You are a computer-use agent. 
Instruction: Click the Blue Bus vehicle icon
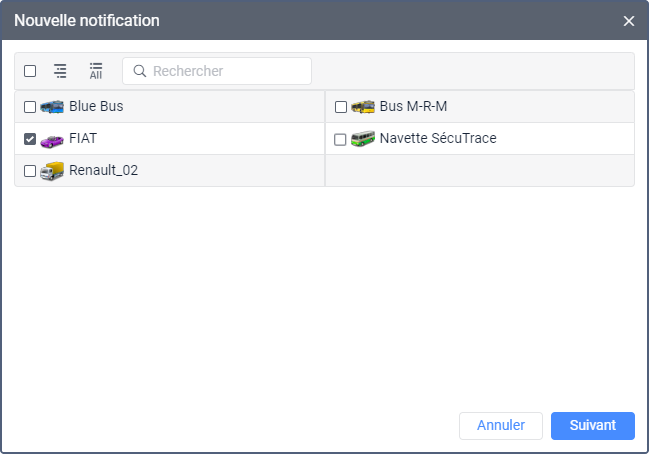[52, 107]
